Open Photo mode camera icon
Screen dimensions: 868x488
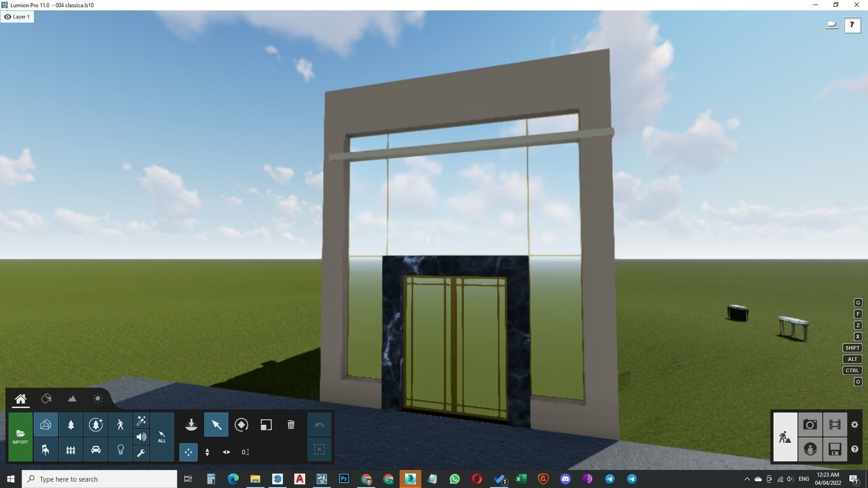[810, 425]
